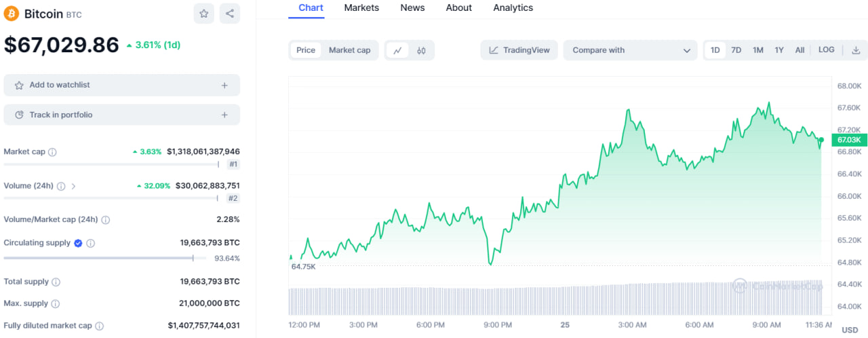
Task: Switch to candlestick chart icon
Action: tap(421, 50)
